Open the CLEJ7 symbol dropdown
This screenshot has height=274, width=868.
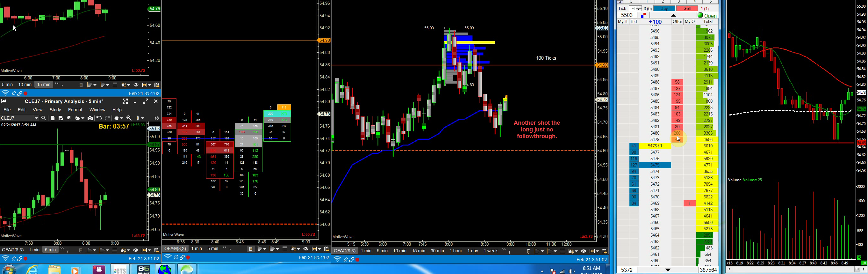click(36, 118)
